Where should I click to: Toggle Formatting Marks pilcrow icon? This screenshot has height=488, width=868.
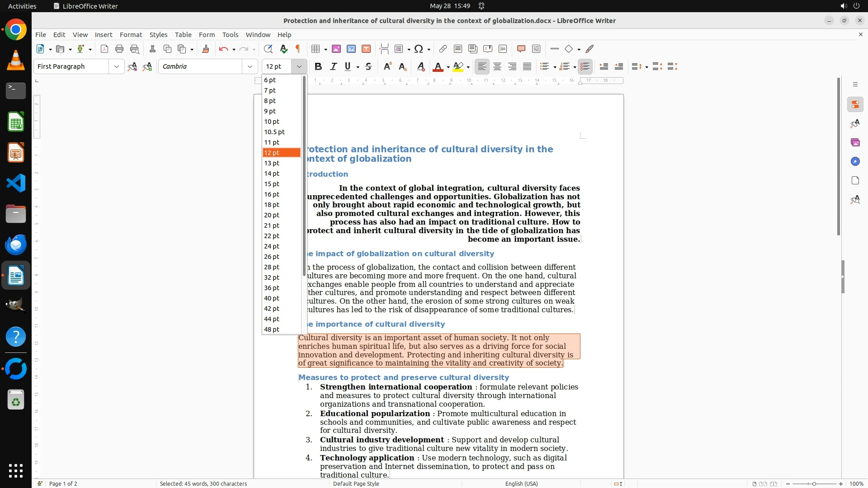click(x=298, y=49)
